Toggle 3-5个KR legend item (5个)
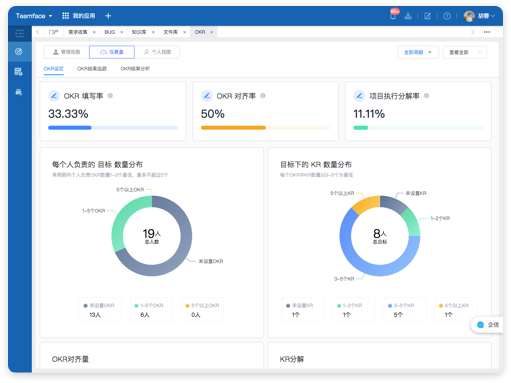Viewport: 511px width, 383px height. pos(405,310)
